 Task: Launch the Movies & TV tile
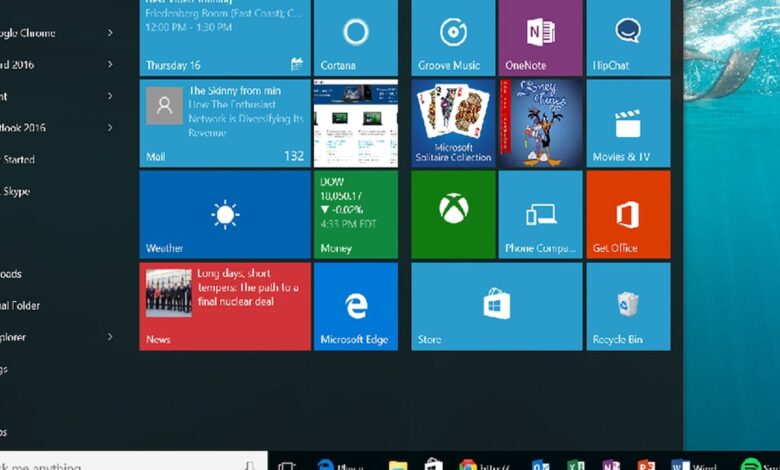(x=628, y=123)
